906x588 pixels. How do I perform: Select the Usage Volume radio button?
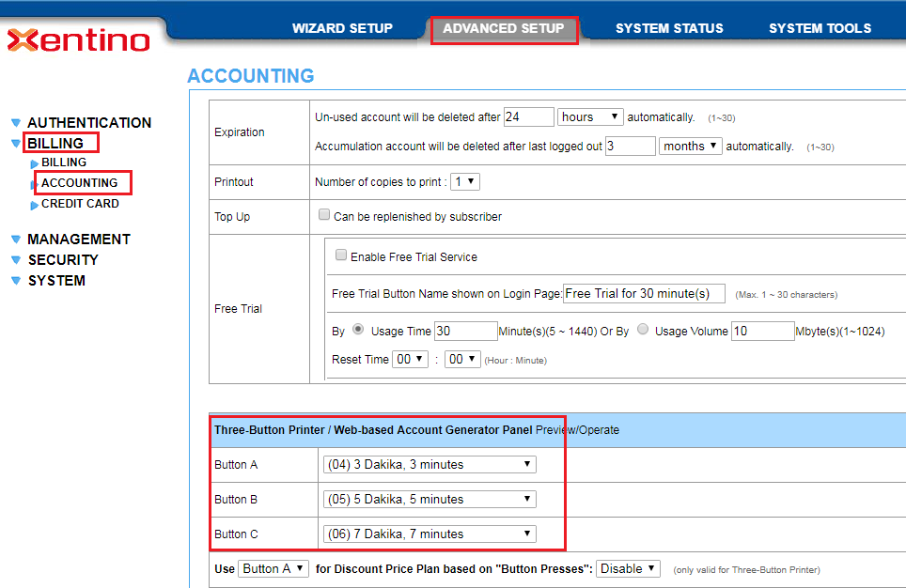pos(643,330)
